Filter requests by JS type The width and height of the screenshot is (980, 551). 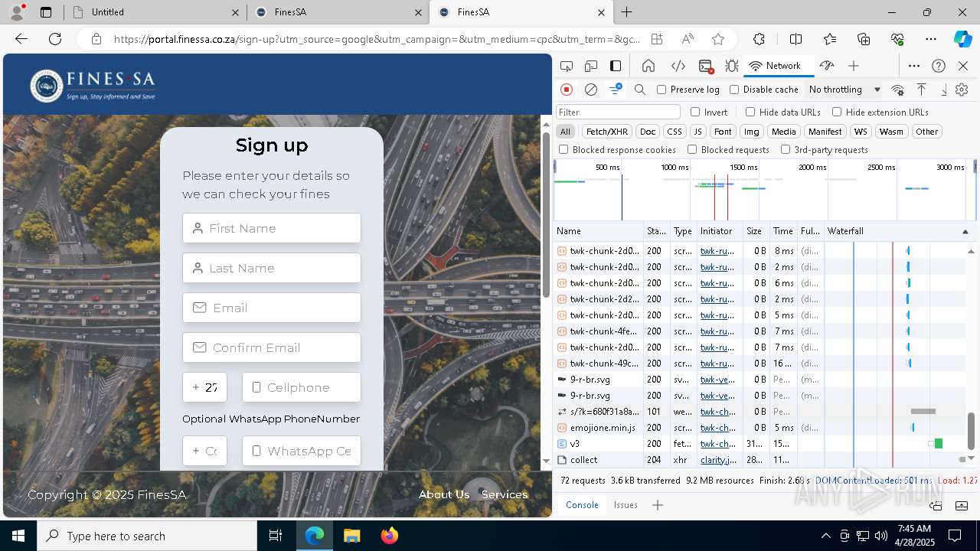697,132
